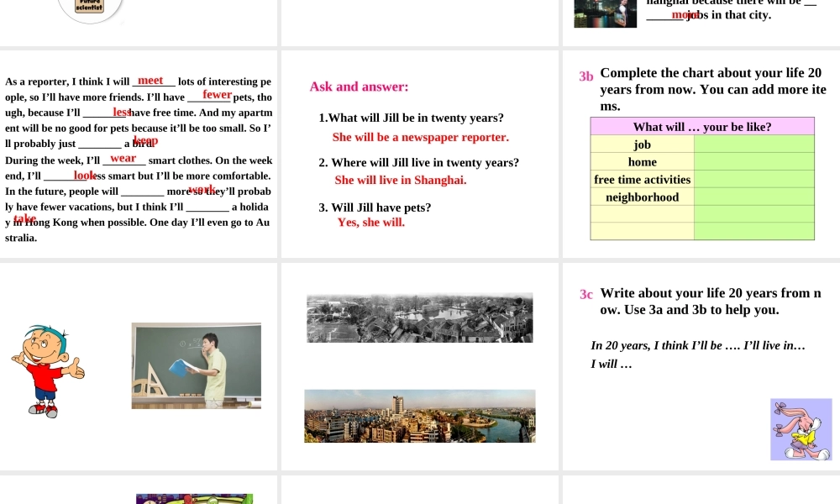
Task: Click the red word 'fewer' in the passage
Action: pos(217,95)
